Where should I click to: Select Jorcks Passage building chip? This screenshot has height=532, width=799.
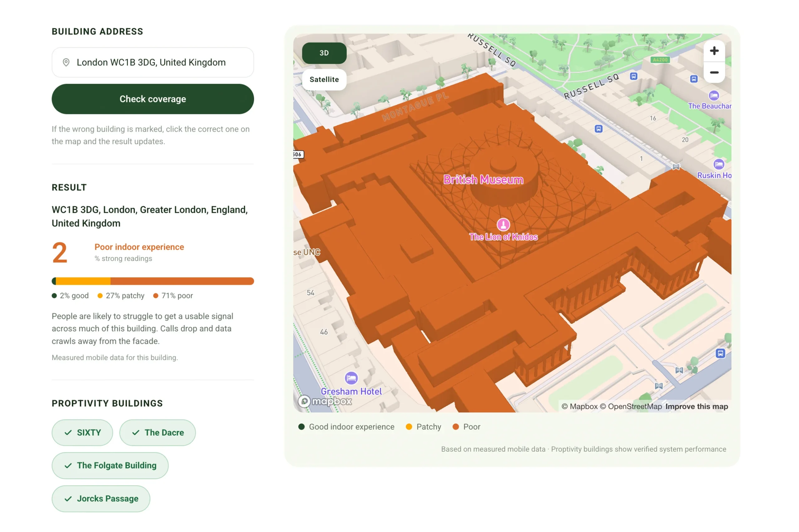101,498
